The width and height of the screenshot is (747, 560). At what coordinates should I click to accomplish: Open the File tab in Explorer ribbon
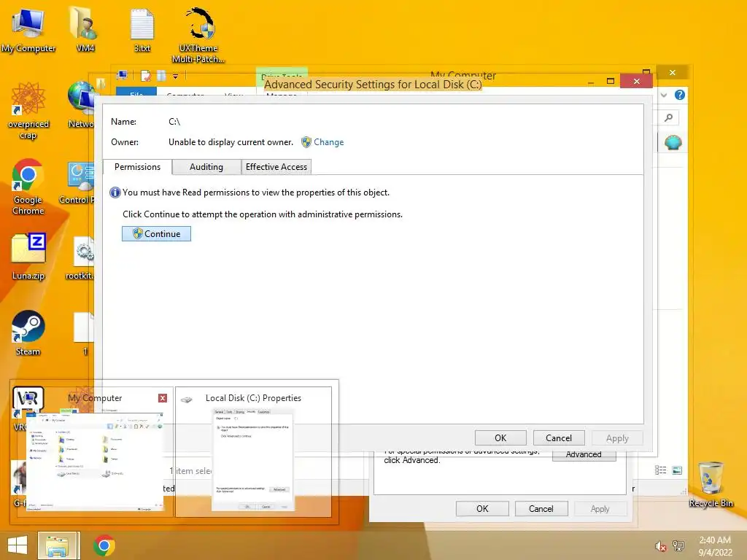(x=136, y=93)
